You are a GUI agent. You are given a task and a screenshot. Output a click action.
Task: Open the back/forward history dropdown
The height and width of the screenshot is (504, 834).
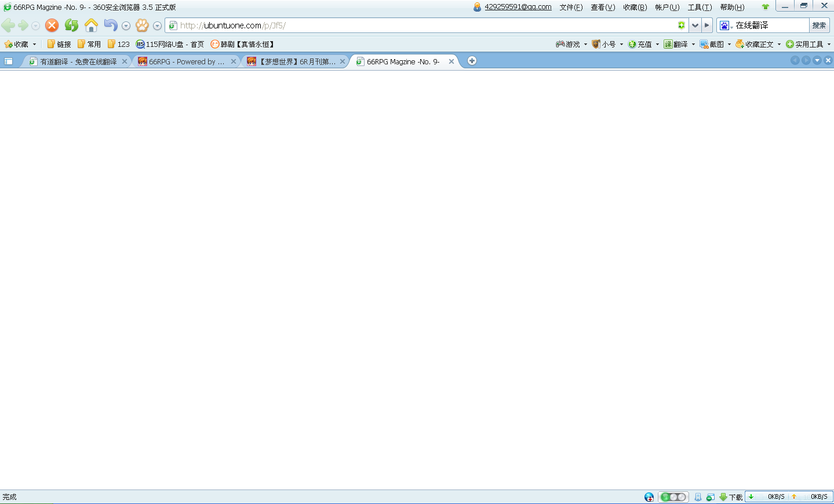click(x=36, y=26)
